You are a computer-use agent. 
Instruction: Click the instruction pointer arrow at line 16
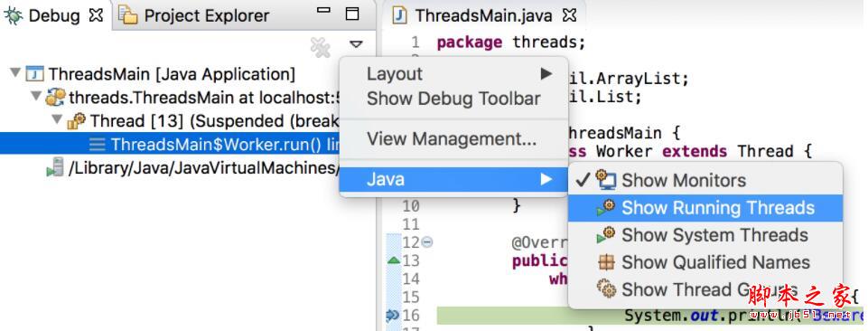(x=393, y=315)
